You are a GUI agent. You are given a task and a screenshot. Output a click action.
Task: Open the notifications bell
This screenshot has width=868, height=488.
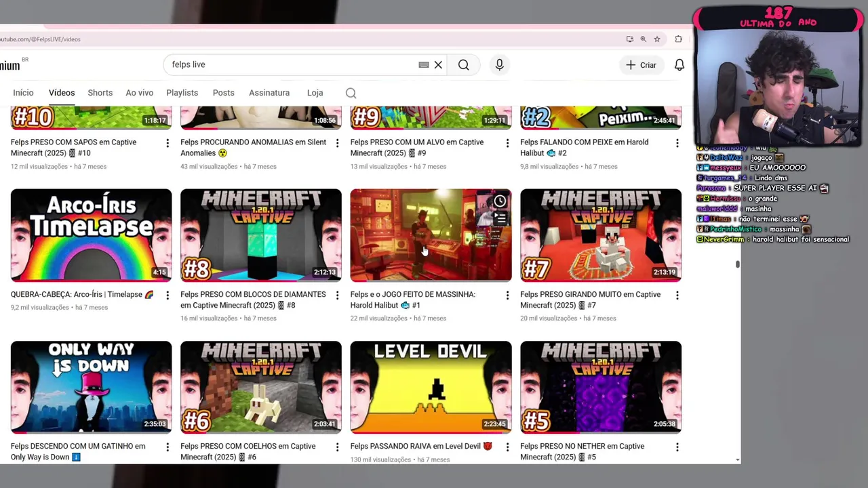[x=679, y=65]
